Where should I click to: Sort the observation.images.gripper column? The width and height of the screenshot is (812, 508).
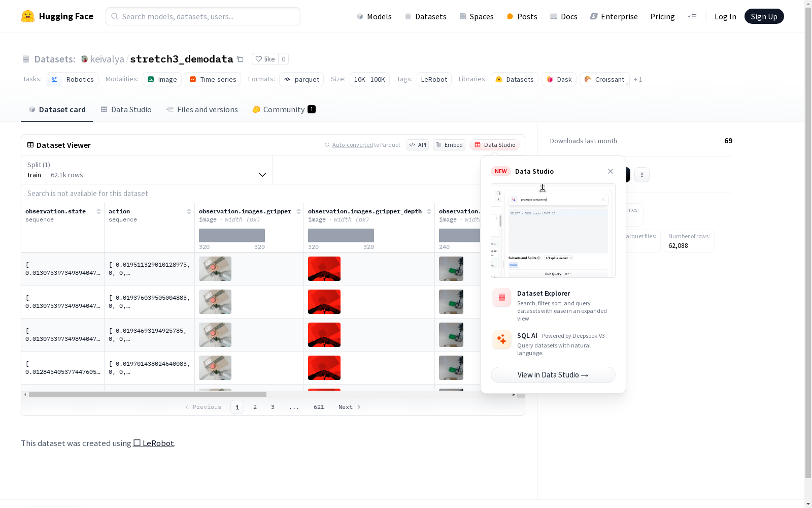click(x=298, y=211)
